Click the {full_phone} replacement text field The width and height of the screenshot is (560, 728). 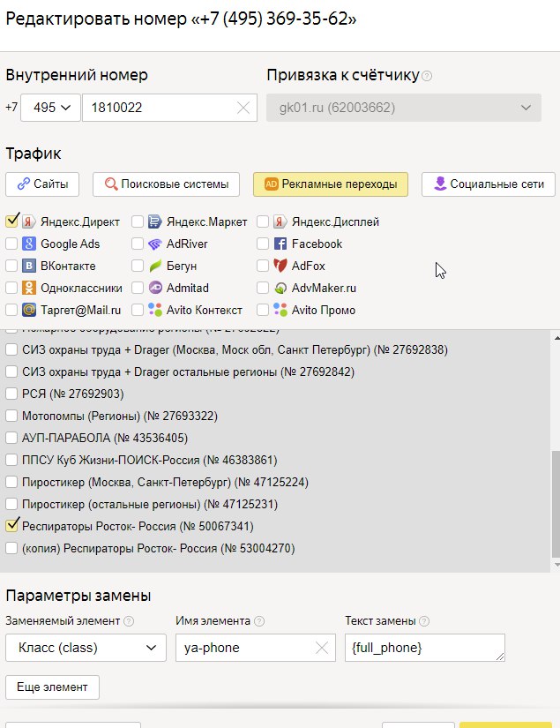(424, 648)
